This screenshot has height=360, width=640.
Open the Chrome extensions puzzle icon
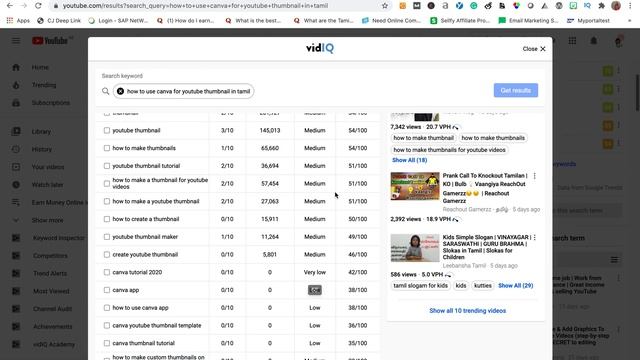coord(601,6)
